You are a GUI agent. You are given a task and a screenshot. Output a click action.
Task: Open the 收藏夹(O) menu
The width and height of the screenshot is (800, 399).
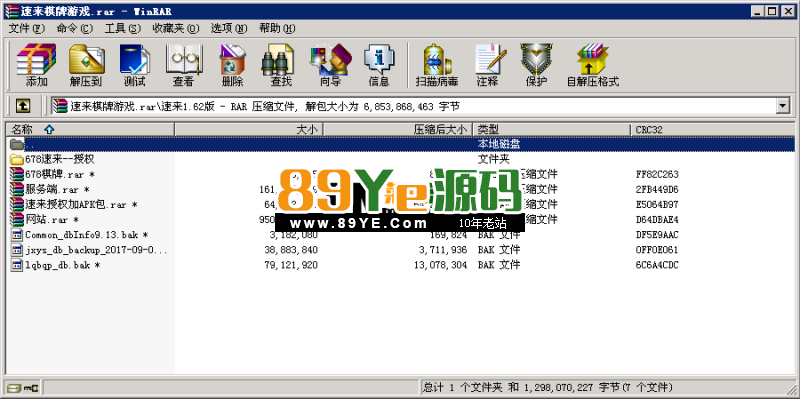[176, 28]
